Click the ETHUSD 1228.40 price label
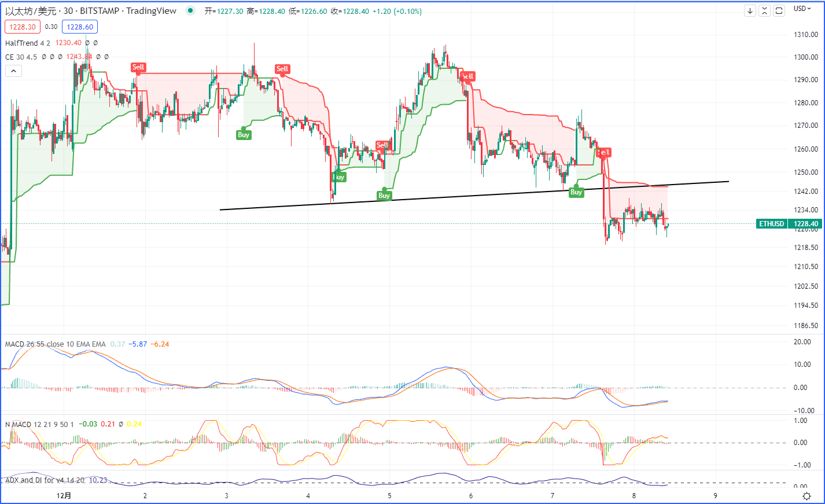Viewport: 825px width, 504px height. point(789,224)
